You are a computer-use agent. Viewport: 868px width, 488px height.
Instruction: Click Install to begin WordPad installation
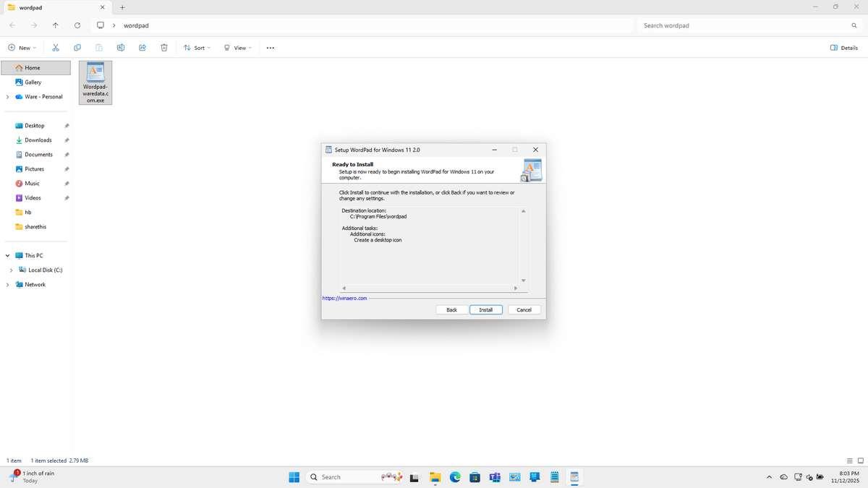(x=485, y=309)
